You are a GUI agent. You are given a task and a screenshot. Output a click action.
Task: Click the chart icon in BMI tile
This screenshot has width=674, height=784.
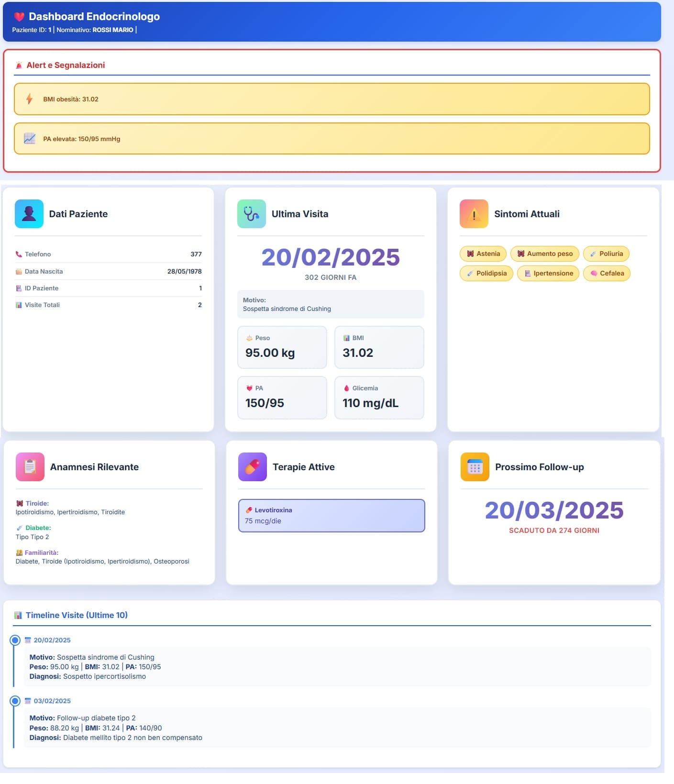coord(346,338)
